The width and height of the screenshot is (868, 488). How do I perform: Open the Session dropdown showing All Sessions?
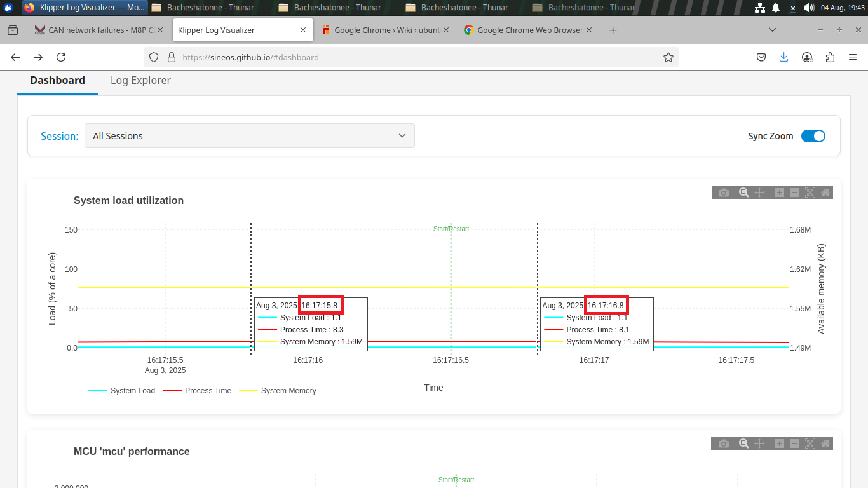click(x=250, y=136)
